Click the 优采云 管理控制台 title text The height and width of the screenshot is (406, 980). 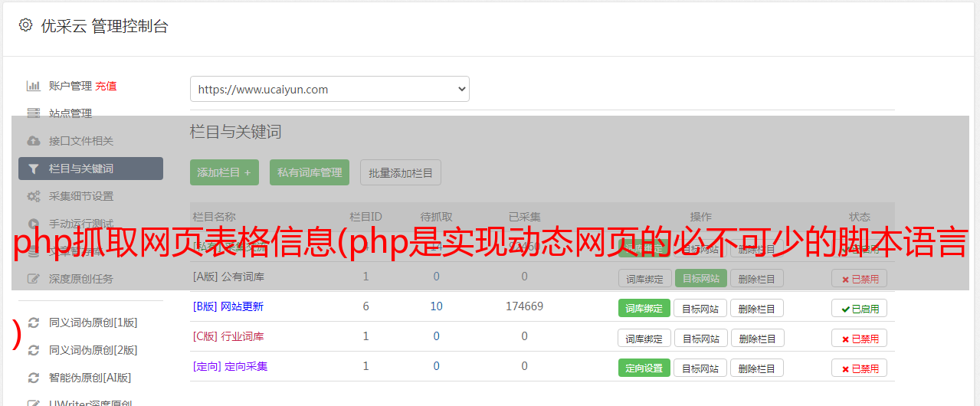pyautogui.click(x=104, y=26)
